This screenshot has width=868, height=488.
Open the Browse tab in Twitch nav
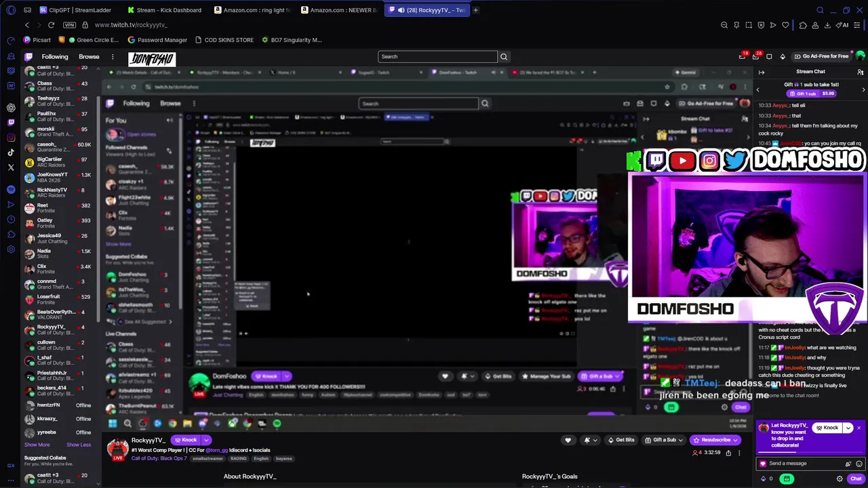89,57
